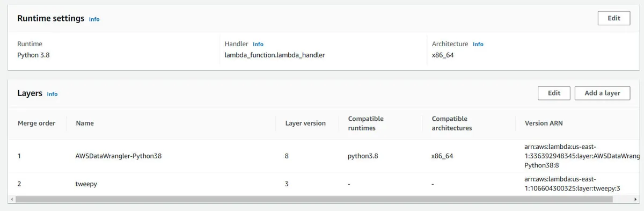Viewport: 644px width, 211px height.
Task: Click lambda_function.lambda_handler handler value
Action: pos(275,55)
